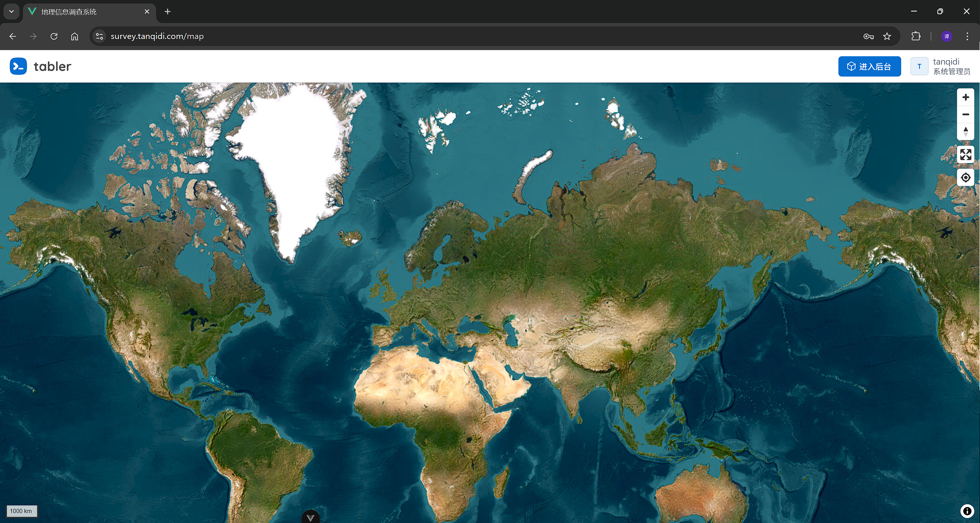Open map attribution info icon
Image resolution: width=980 pixels, height=523 pixels.
(x=967, y=511)
